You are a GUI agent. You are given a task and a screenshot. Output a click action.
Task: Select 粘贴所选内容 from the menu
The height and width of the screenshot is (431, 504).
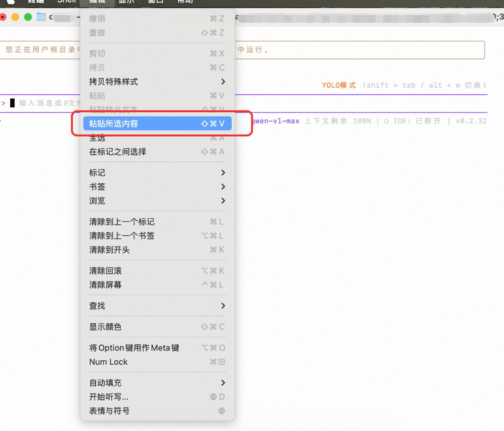click(157, 124)
